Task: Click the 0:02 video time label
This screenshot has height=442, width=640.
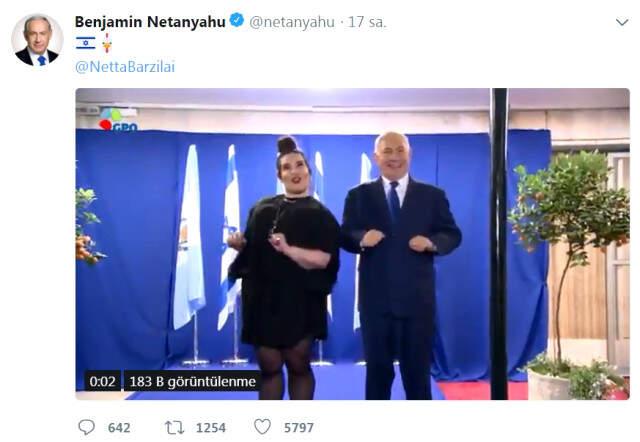Action: click(x=102, y=382)
